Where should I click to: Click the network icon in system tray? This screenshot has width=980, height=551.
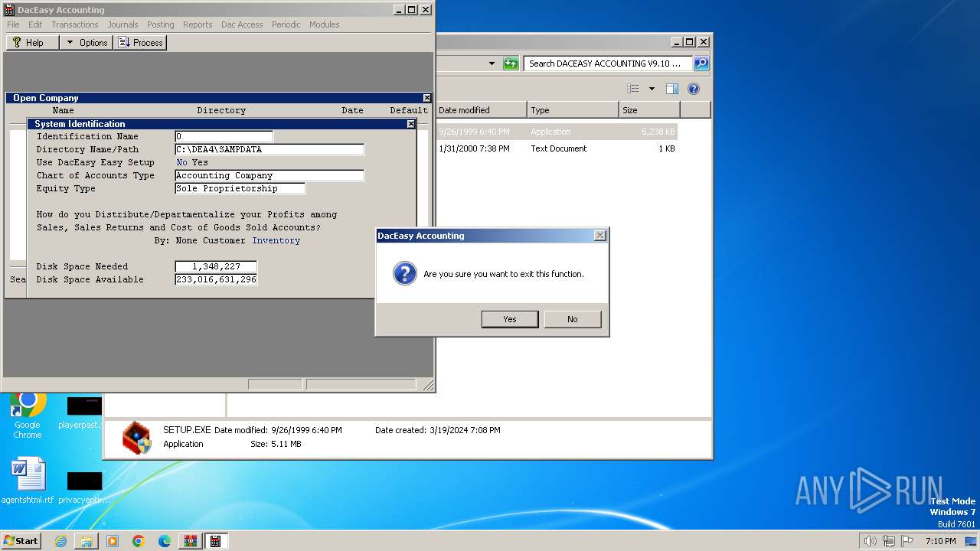tap(889, 541)
